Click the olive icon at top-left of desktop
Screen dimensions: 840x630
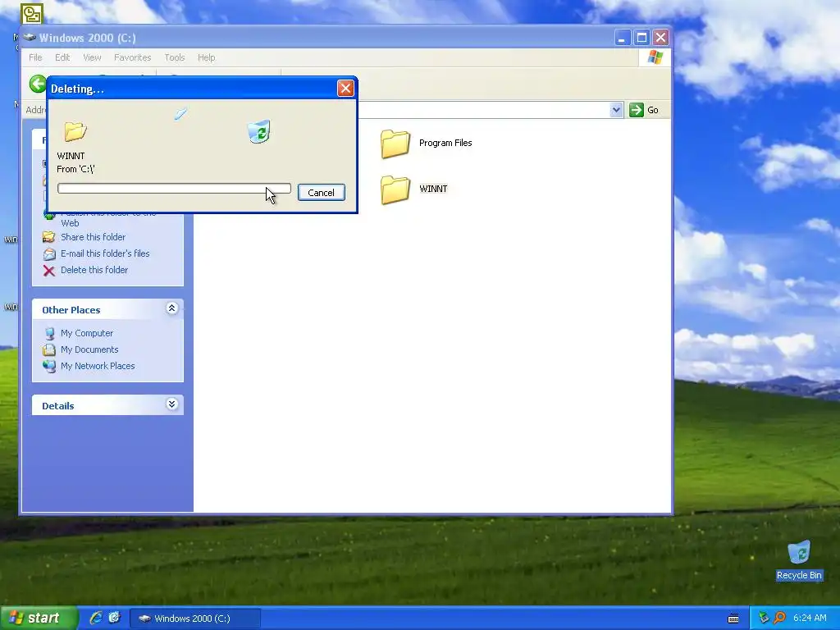click(x=32, y=14)
